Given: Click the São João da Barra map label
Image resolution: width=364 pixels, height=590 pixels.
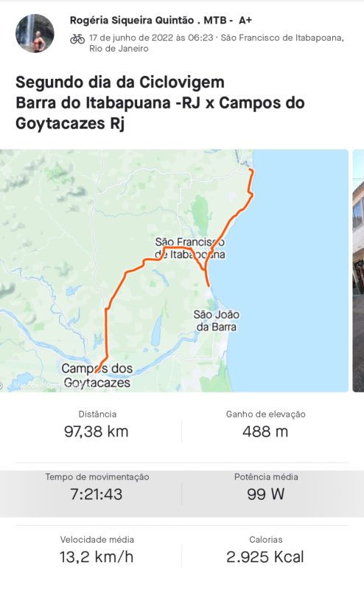Looking at the screenshot, I should 216,320.
